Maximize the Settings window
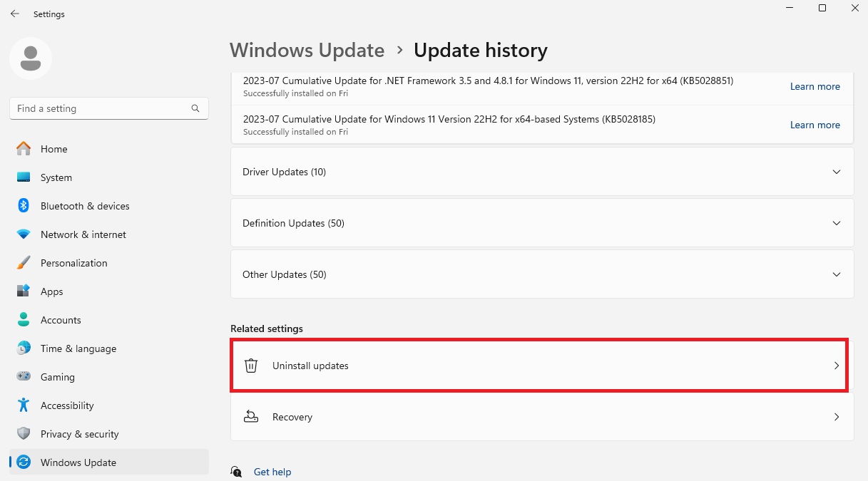 click(x=822, y=8)
